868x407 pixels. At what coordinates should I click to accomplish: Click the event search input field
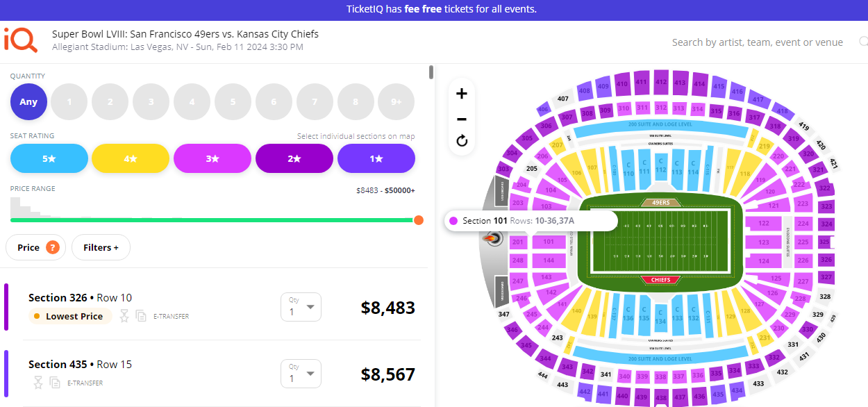pyautogui.click(x=757, y=42)
